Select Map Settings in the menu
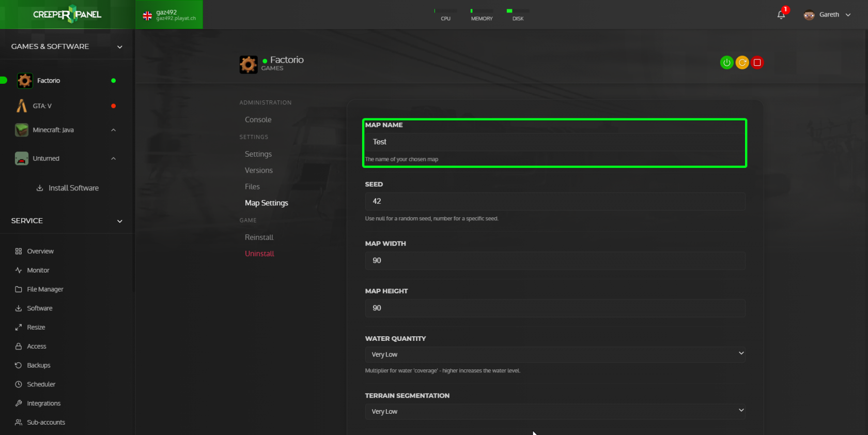Image resolution: width=868 pixels, height=435 pixels. click(267, 203)
